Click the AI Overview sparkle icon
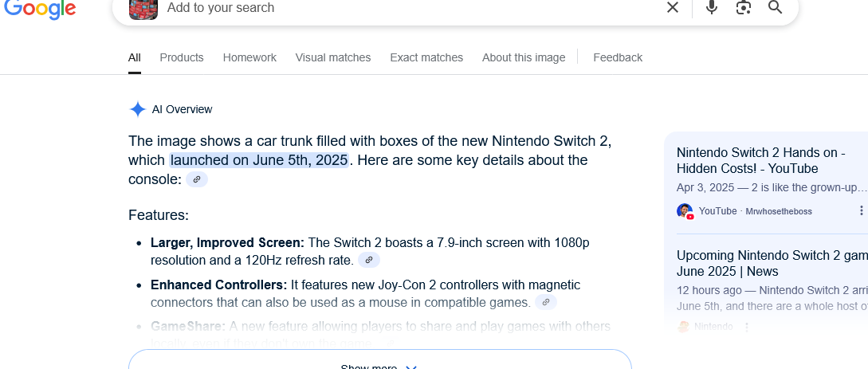This screenshot has height=369, width=868. (x=138, y=109)
